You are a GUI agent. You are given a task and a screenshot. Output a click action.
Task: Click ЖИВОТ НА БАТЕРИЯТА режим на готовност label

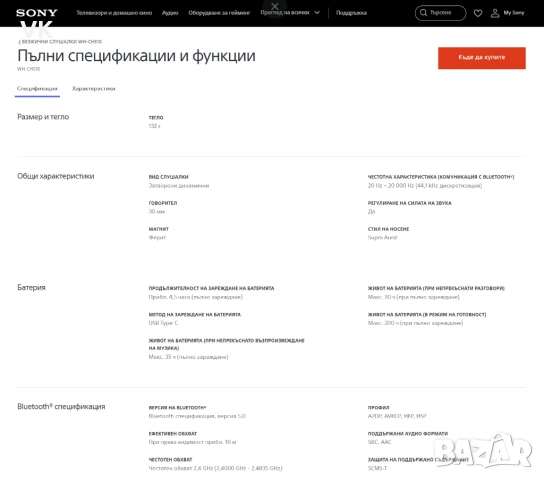click(427, 315)
